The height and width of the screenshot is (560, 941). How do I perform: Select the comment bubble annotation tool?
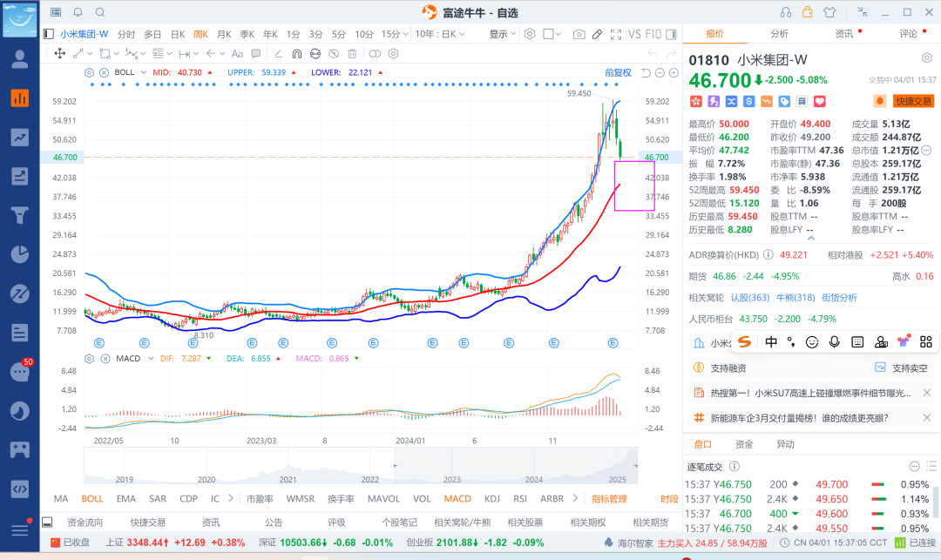tap(255, 54)
